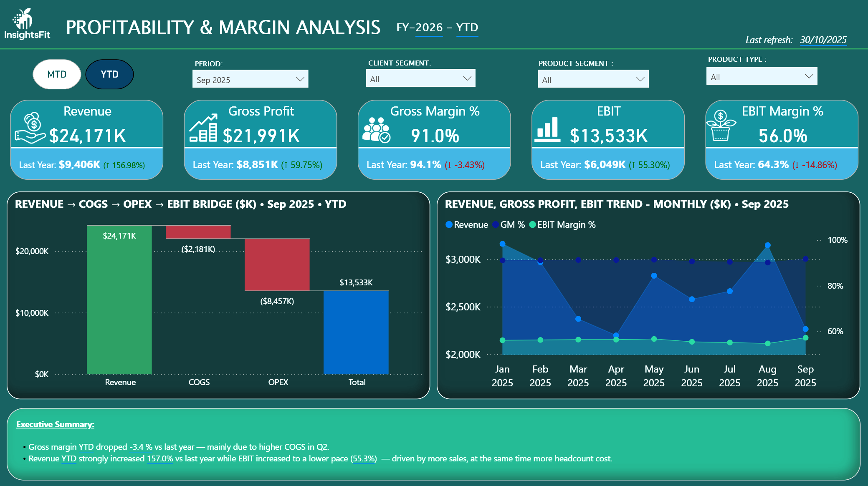Click the EBIT bar chart icon
Image resolution: width=868 pixels, height=486 pixels.
547,129
